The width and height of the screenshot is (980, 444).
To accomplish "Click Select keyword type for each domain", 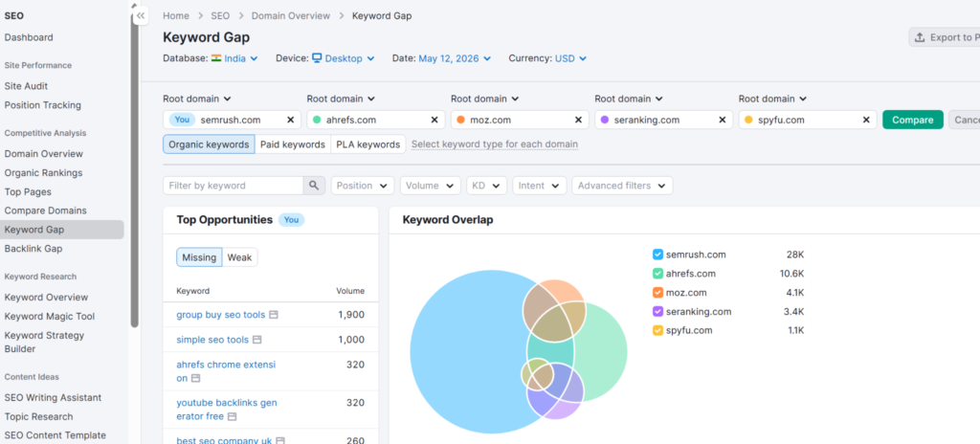I will (x=495, y=144).
